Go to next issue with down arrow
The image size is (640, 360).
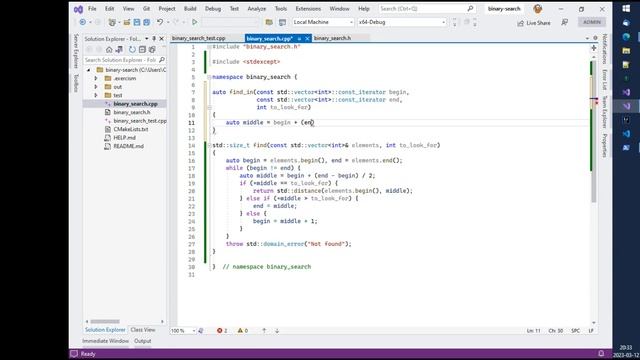pos(277,331)
